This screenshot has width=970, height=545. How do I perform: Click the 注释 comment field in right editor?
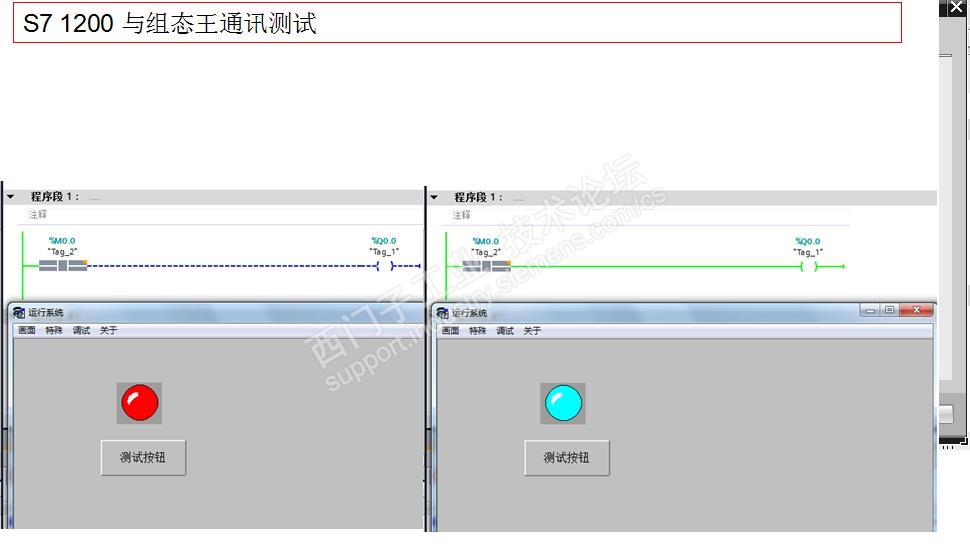coord(461,215)
